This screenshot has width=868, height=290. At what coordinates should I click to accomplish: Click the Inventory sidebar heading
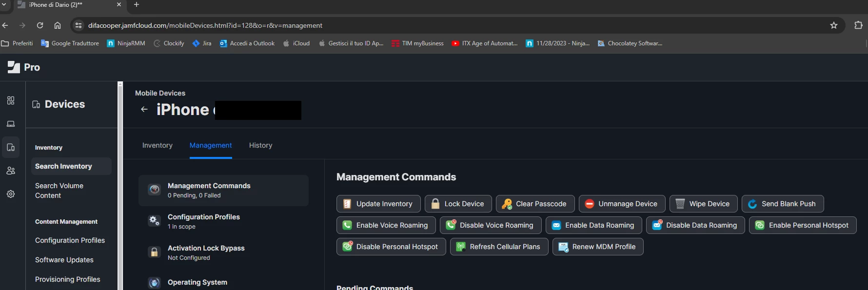pyautogui.click(x=49, y=148)
